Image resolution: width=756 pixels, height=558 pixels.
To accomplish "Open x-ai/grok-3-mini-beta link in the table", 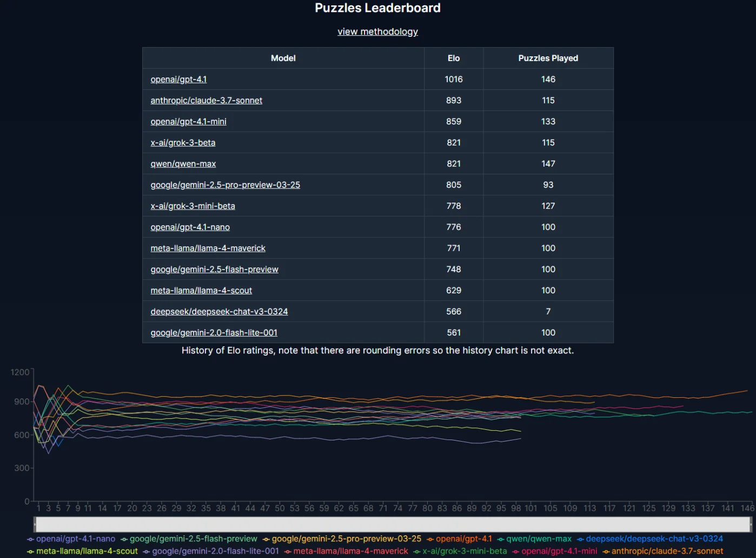I will click(193, 206).
